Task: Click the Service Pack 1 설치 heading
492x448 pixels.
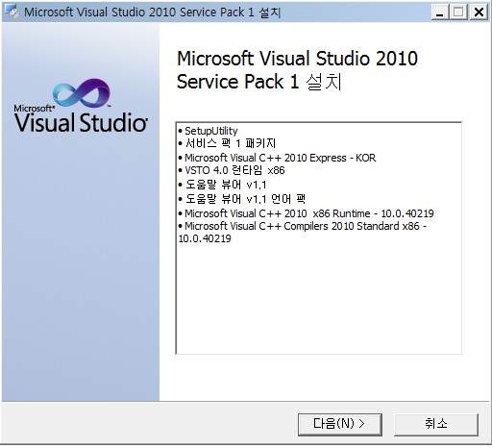Action: click(x=297, y=70)
